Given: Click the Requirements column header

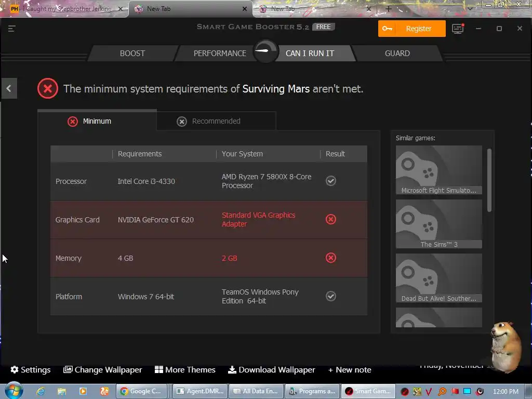Looking at the screenshot, I should [140, 154].
